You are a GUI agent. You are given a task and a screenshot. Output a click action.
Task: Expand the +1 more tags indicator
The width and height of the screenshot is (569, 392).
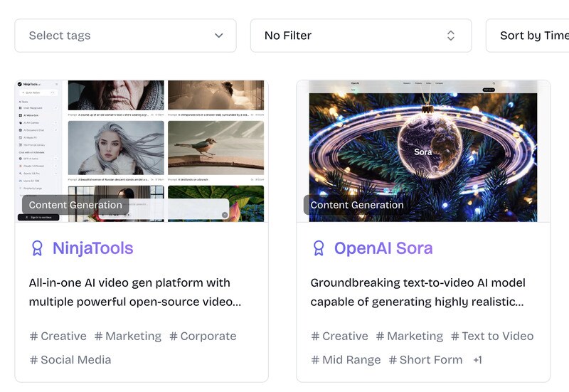[x=477, y=360]
